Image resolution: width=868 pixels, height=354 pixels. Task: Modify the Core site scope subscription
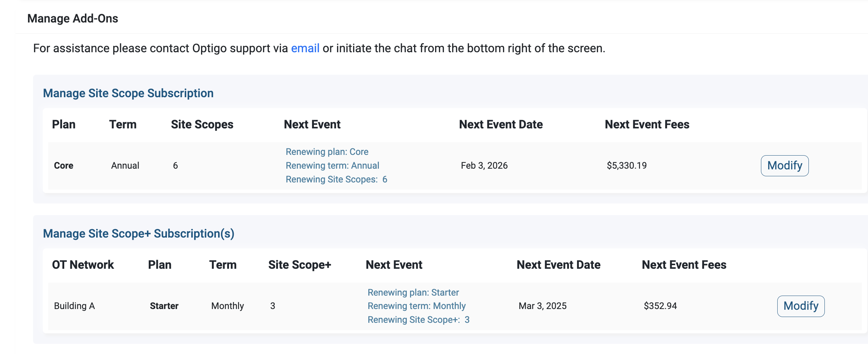click(784, 166)
